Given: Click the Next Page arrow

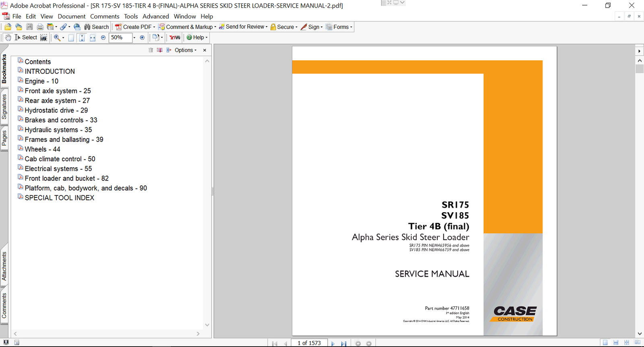Looking at the screenshot, I should [333, 343].
